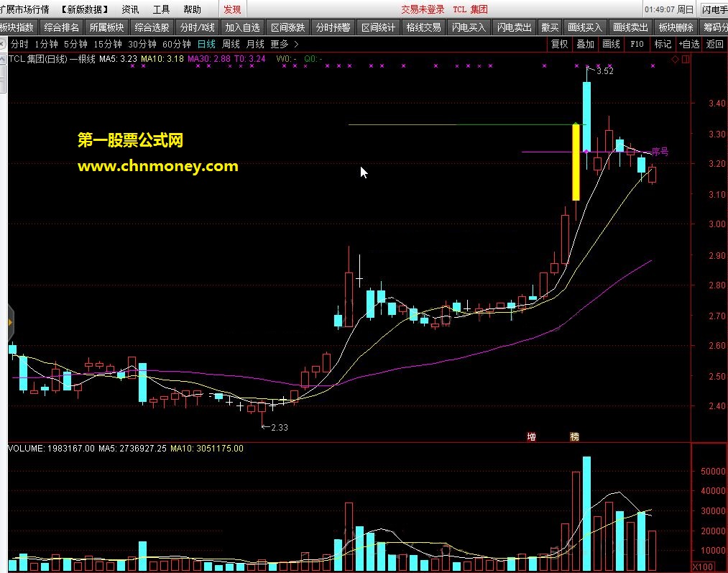728x573 pixels.
Task: Toggle the 分时/K线 view button
Action: 198,27
